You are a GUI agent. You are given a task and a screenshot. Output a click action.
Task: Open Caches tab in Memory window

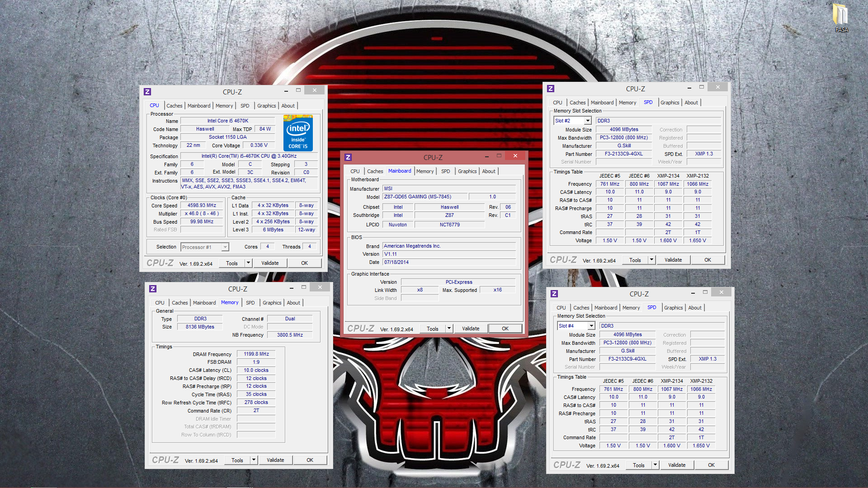pos(179,303)
